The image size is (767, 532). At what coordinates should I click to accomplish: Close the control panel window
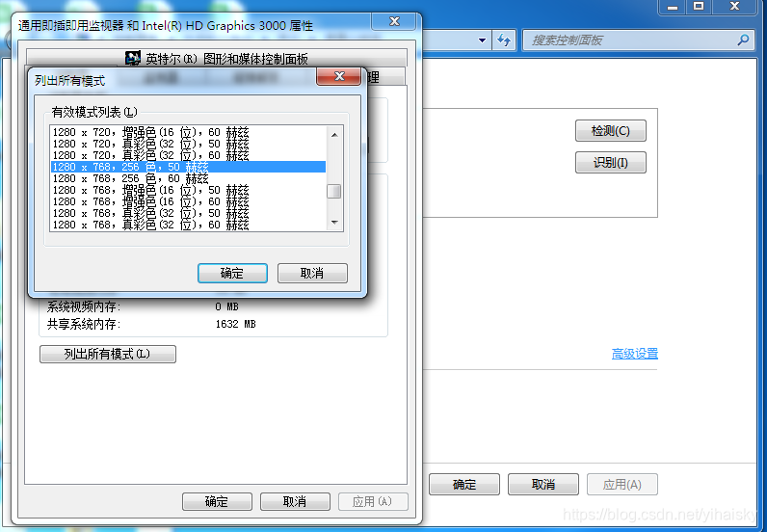click(x=734, y=7)
